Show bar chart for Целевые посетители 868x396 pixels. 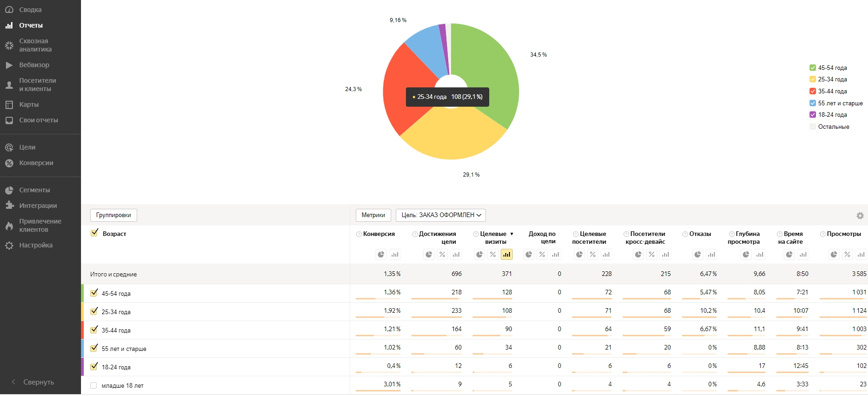tap(606, 254)
